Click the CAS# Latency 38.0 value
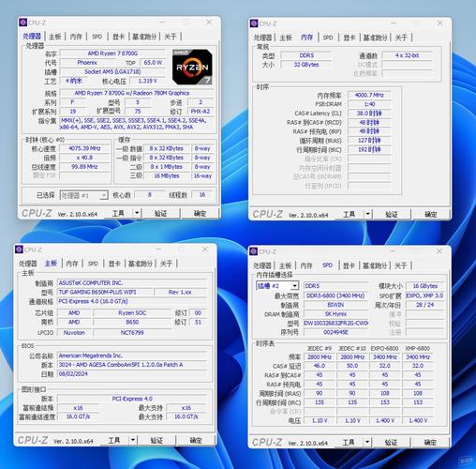This screenshot has width=476, height=469. click(x=369, y=113)
